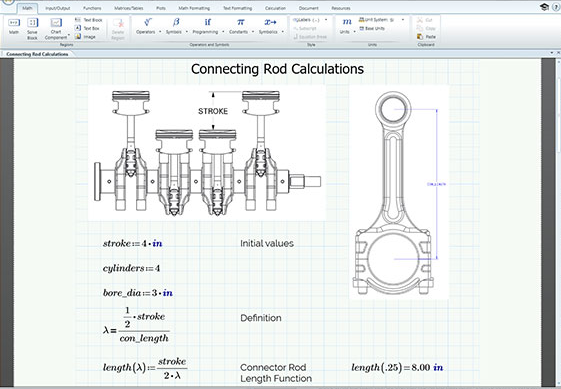Expand the Unit System dropdown
This screenshot has height=389, width=561.
[403, 20]
